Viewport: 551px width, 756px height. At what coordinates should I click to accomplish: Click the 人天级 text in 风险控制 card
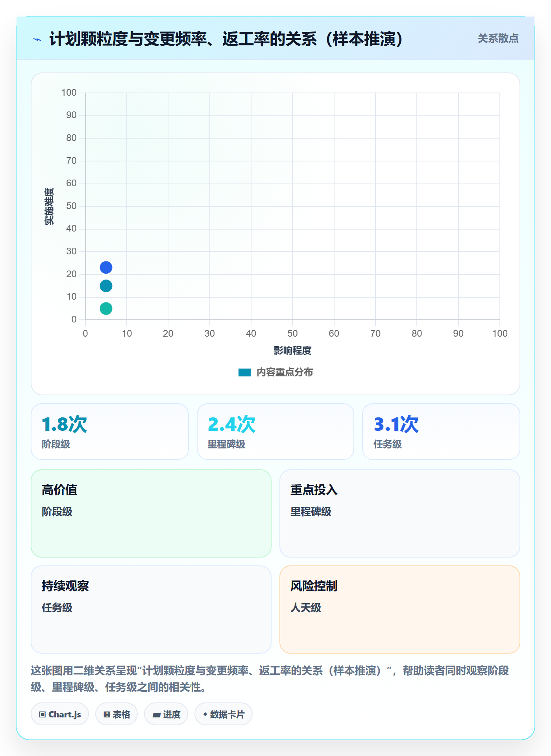(306, 608)
